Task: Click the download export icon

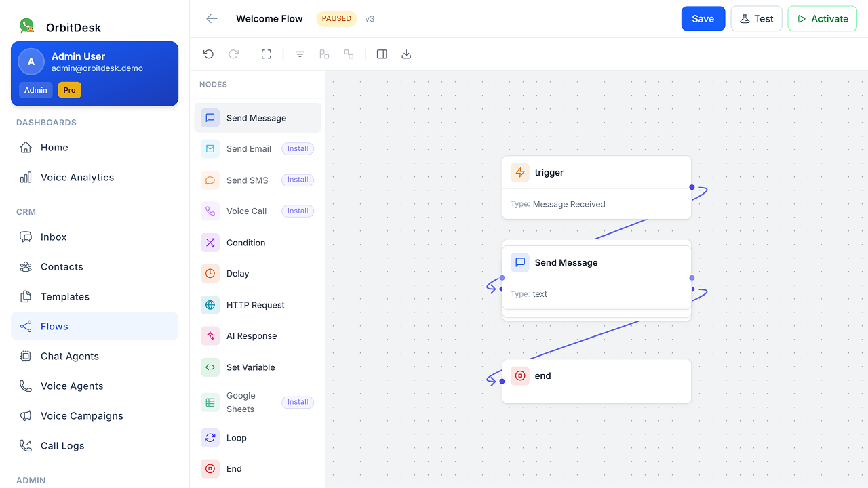Action: tap(406, 54)
